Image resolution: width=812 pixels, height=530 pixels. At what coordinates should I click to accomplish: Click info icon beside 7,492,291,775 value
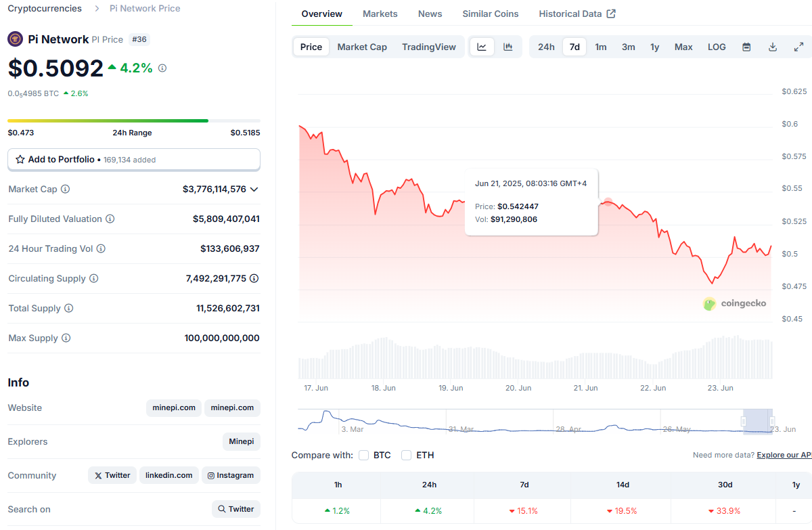pyautogui.click(x=254, y=278)
